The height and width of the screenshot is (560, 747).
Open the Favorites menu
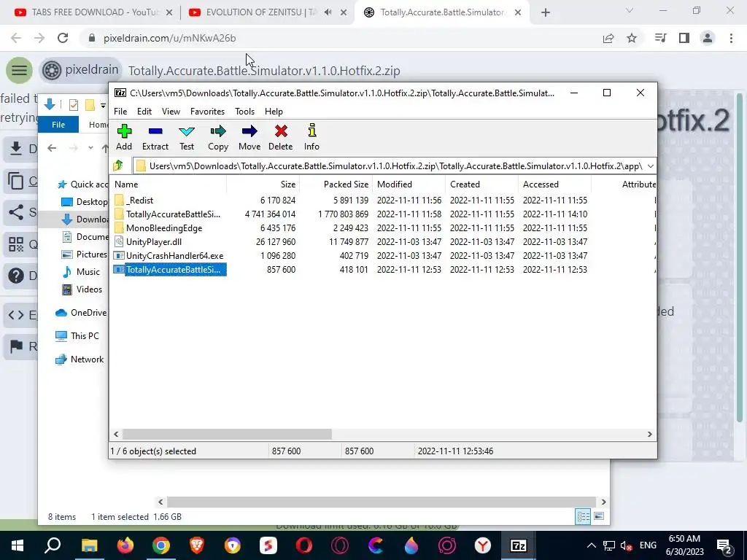(x=207, y=112)
